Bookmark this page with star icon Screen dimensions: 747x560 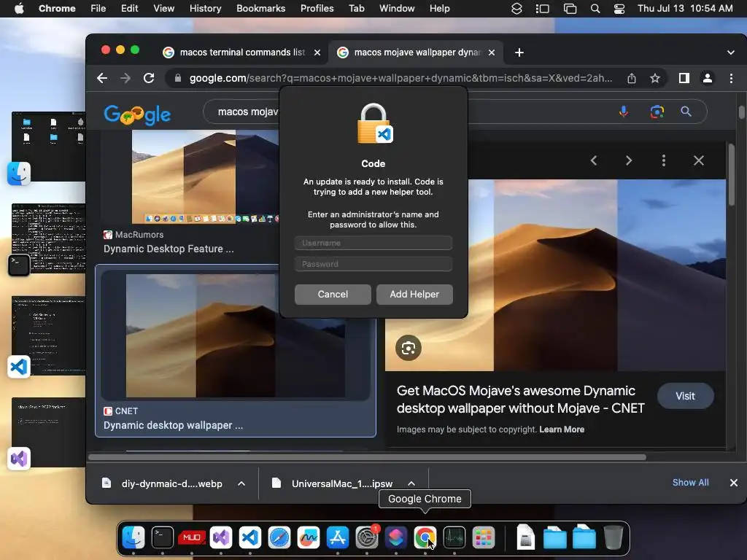[655, 78]
